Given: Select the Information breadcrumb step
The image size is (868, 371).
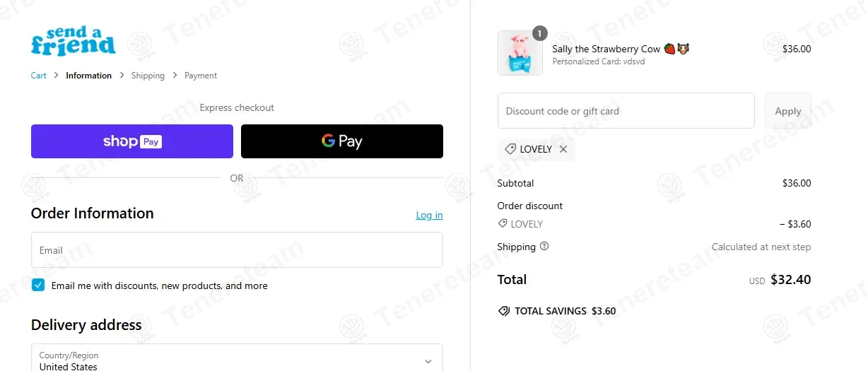Looking at the screenshot, I should pos(88,76).
